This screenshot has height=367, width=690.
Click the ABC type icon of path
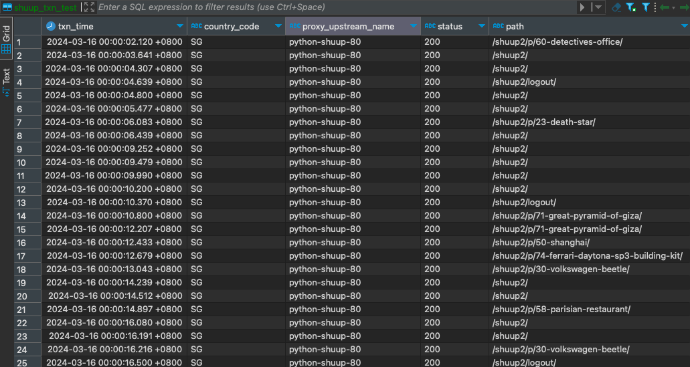(x=498, y=26)
